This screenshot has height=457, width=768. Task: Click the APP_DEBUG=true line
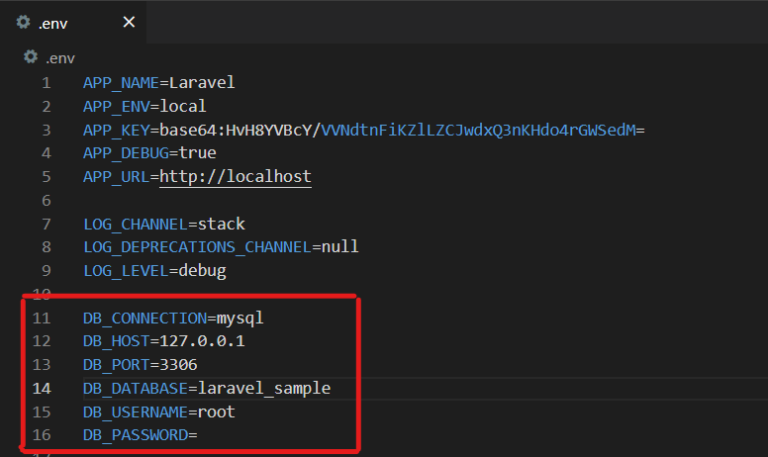point(149,153)
